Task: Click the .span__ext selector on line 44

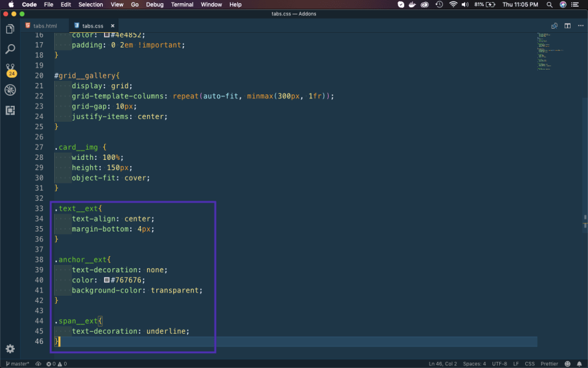Action: pyautogui.click(x=76, y=321)
